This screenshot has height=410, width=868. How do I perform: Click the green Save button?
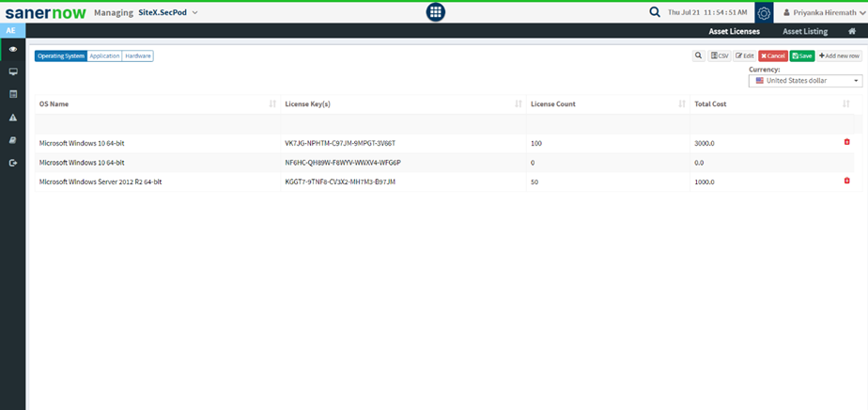coord(802,56)
